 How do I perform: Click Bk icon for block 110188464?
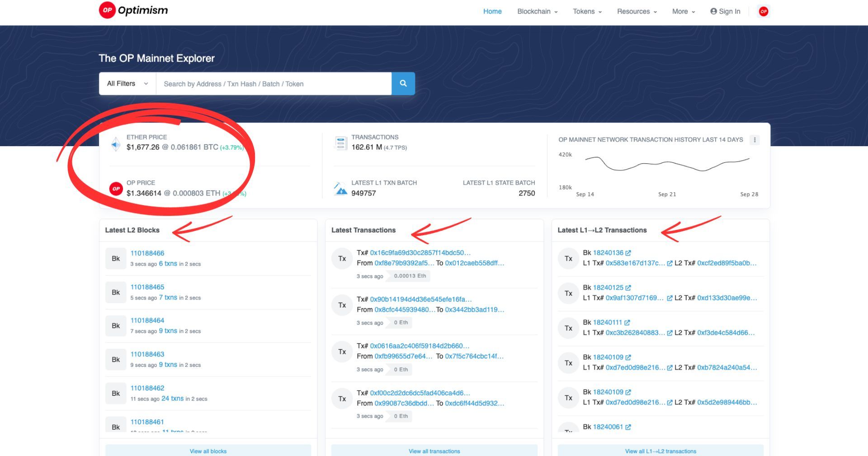[116, 326]
